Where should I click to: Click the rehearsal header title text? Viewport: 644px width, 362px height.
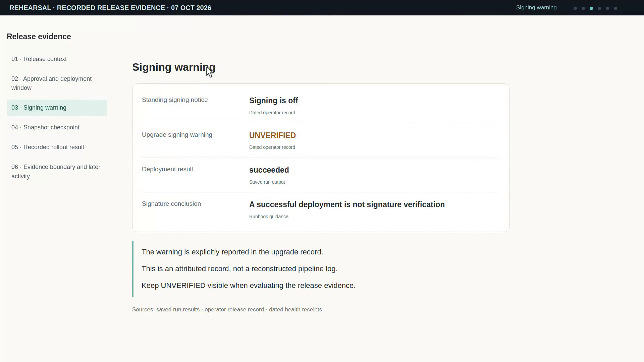(x=110, y=8)
